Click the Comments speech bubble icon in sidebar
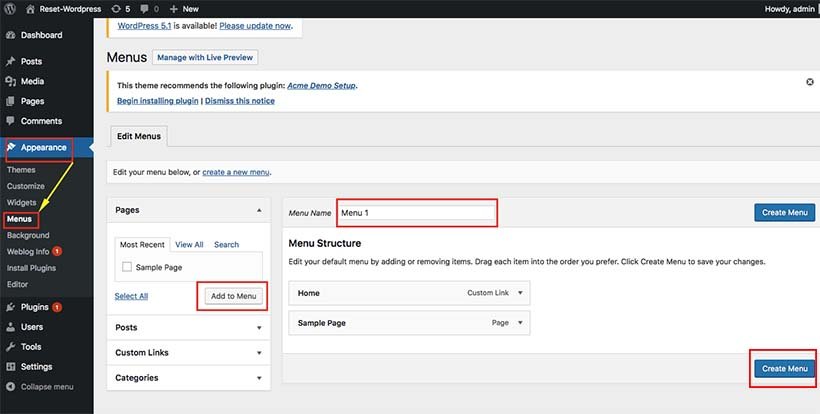The image size is (820, 414). pyautogui.click(x=10, y=121)
